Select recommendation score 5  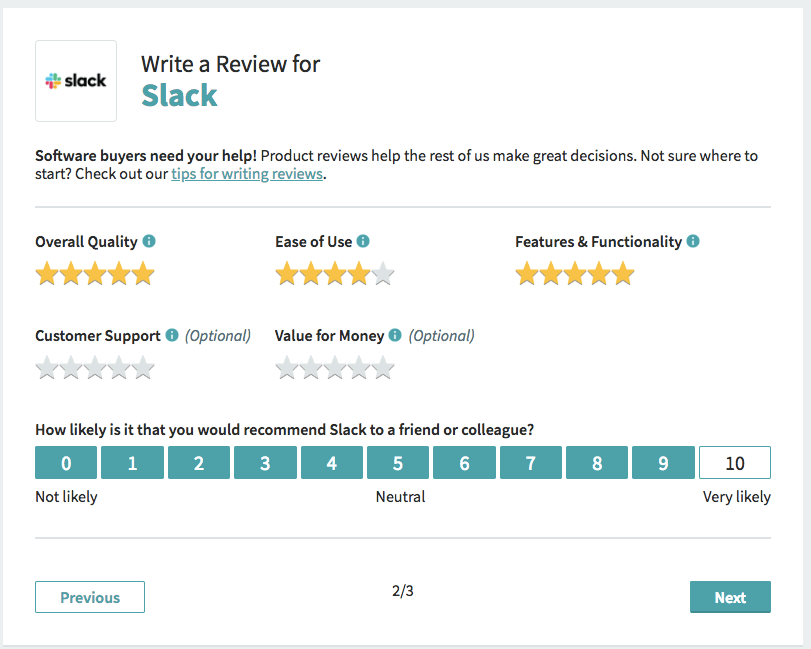pyautogui.click(x=398, y=463)
